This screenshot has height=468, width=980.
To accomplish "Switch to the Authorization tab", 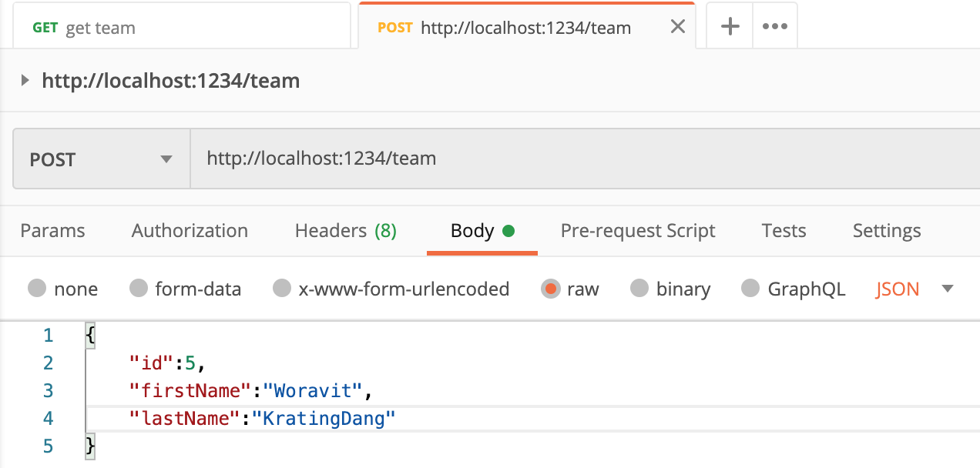I will pos(189,230).
